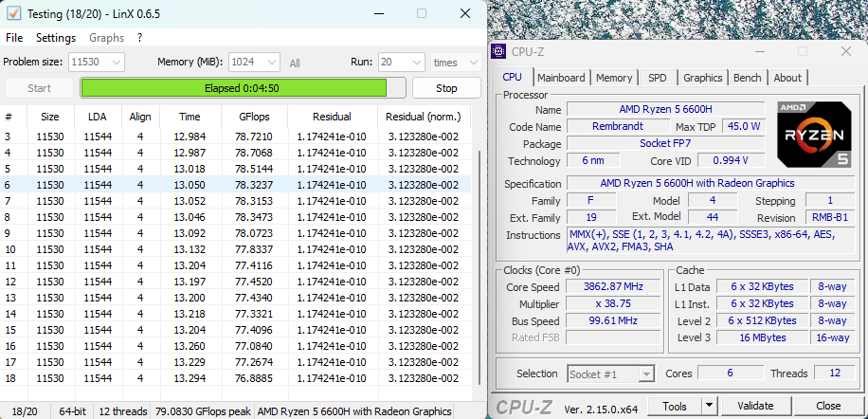The width and height of the screenshot is (868, 419).
Task: Open the Graphs menu in LinX
Action: [107, 38]
